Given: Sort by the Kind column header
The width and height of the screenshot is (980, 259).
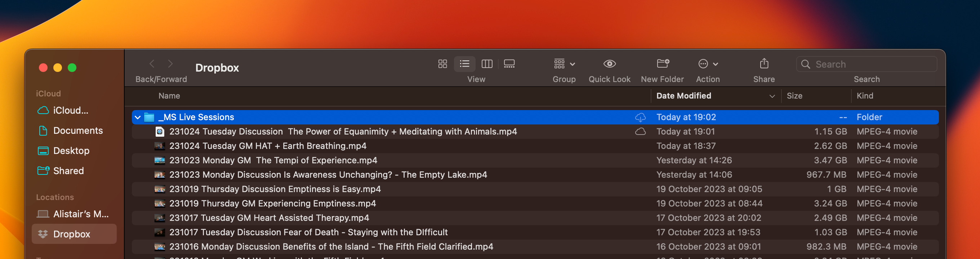Looking at the screenshot, I should coord(865,96).
